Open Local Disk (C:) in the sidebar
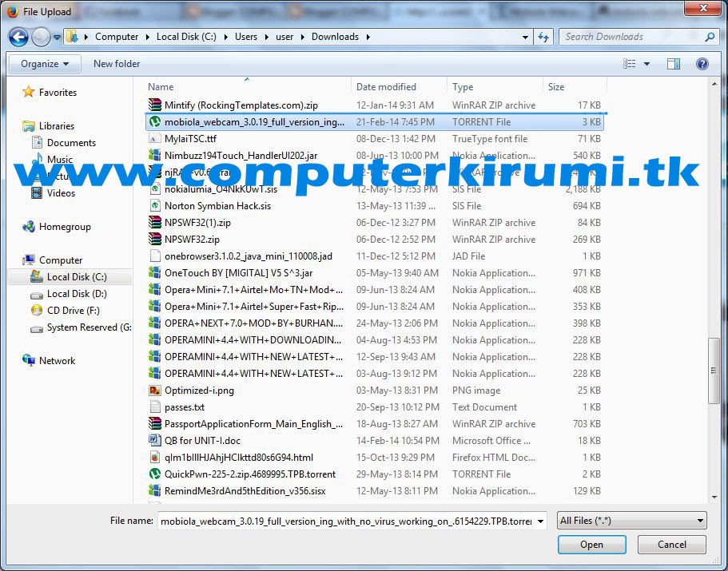 [77, 277]
